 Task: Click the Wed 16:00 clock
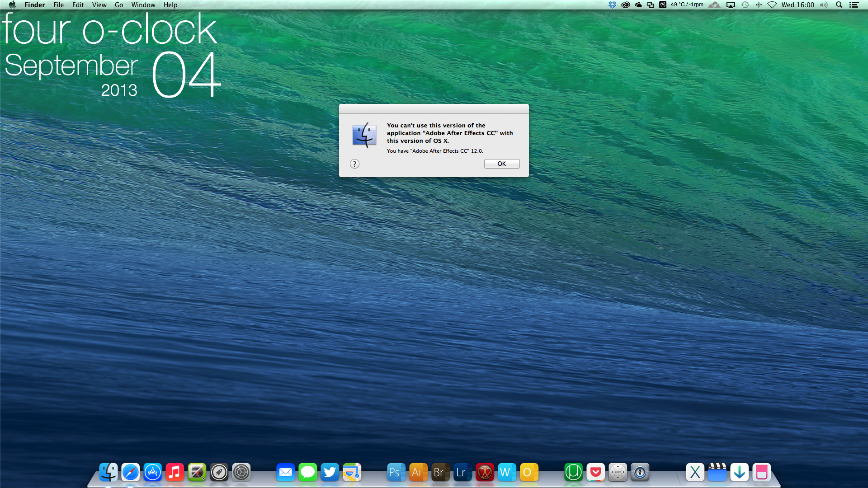798,5
